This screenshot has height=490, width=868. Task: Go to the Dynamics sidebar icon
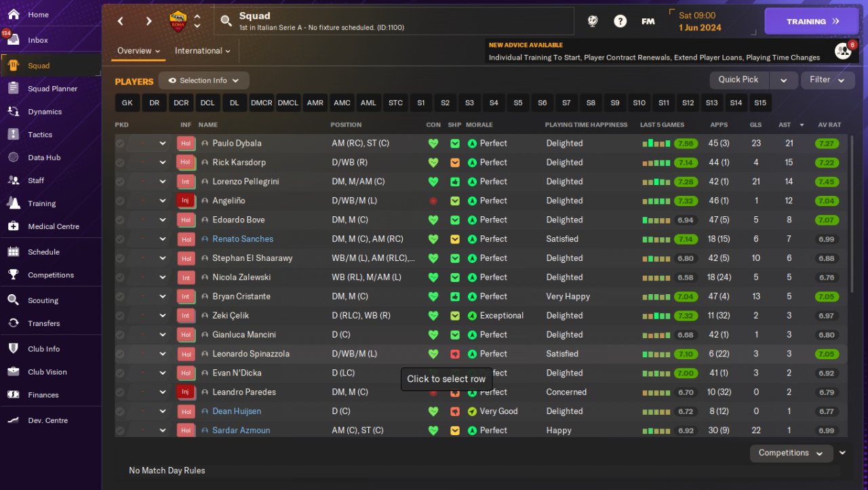[x=13, y=111]
